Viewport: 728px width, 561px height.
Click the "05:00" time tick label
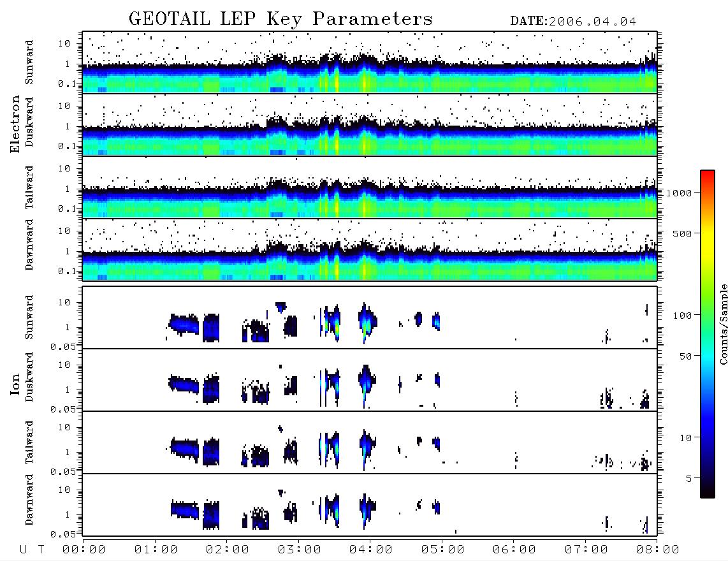coord(443,550)
